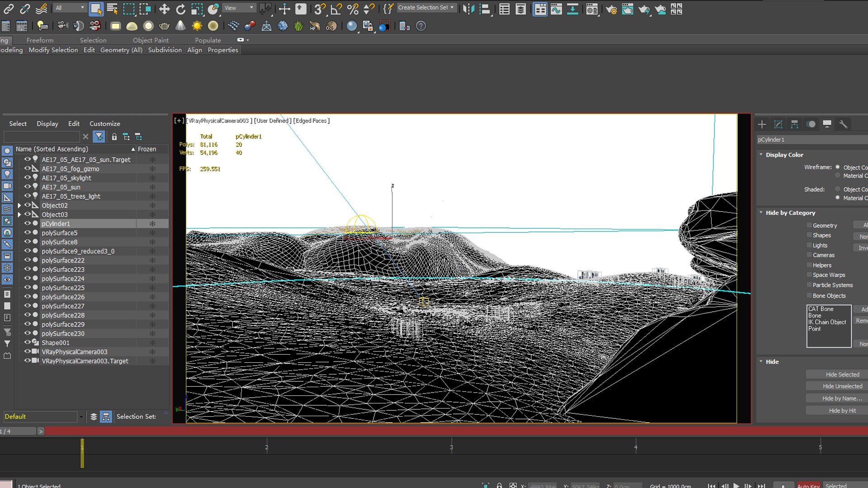The width and height of the screenshot is (868, 488).
Task: Open the Help question-mark icon
Action: pyautogui.click(x=421, y=26)
